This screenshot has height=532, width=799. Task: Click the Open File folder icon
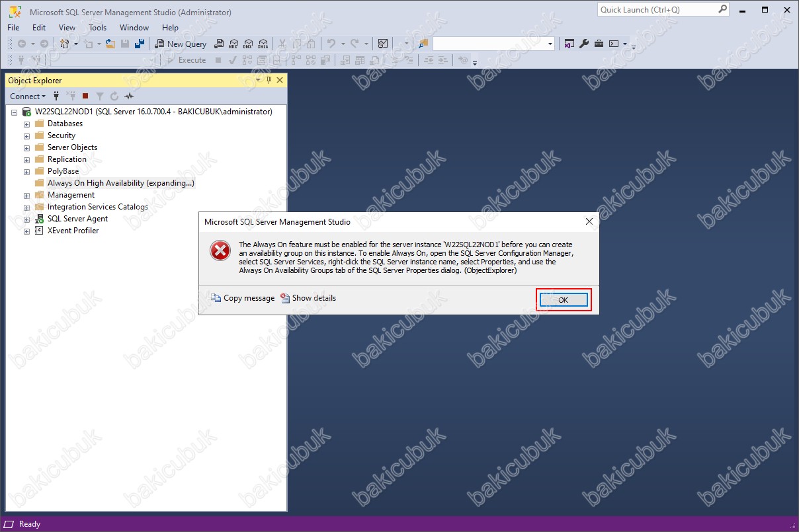pyautogui.click(x=110, y=44)
